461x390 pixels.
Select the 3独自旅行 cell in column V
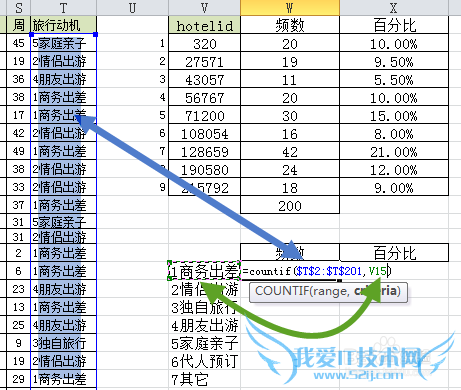(204, 307)
